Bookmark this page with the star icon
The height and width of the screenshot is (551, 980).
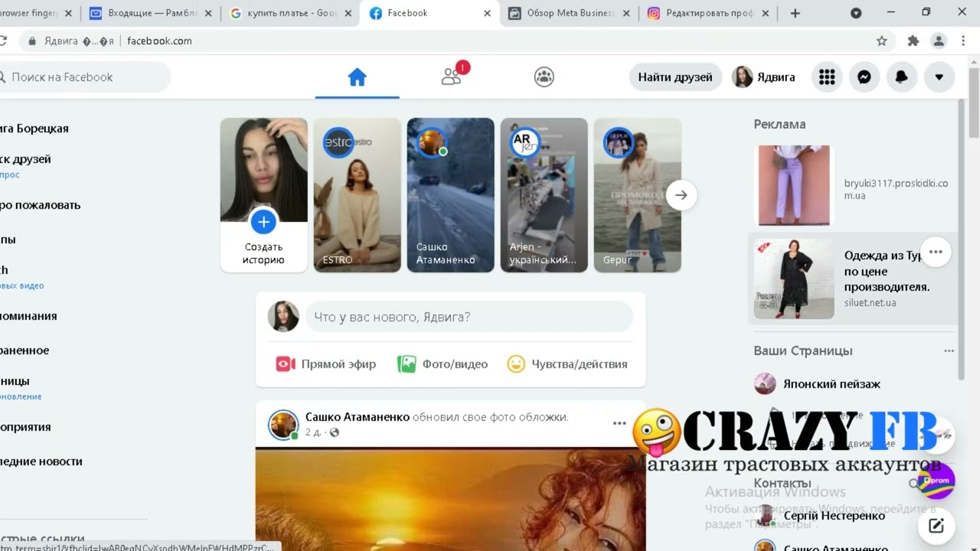click(x=882, y=41)
